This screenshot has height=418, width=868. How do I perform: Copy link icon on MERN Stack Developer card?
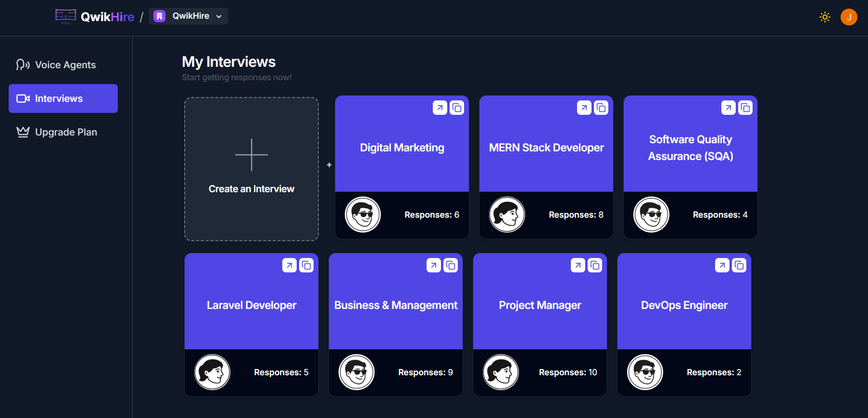click(x=601, y=108)
